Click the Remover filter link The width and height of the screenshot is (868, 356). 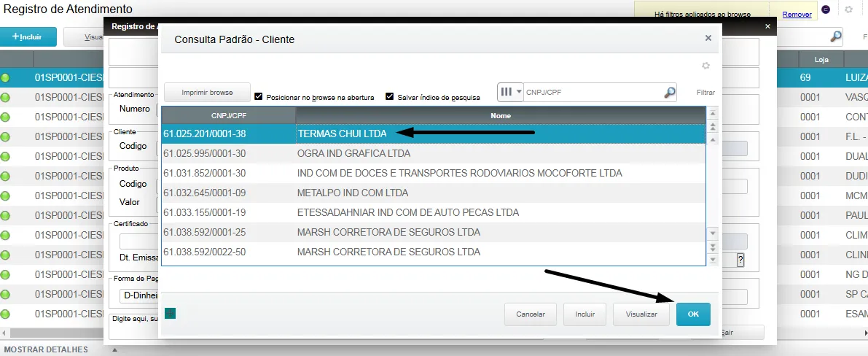pyautogui.click(x=796, y=15)
